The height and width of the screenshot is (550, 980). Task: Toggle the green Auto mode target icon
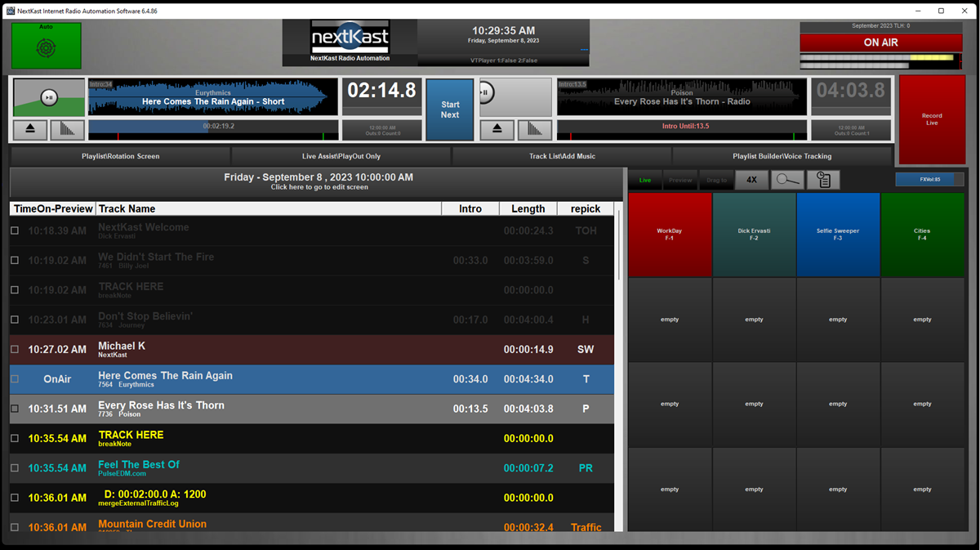coord(46,47)
